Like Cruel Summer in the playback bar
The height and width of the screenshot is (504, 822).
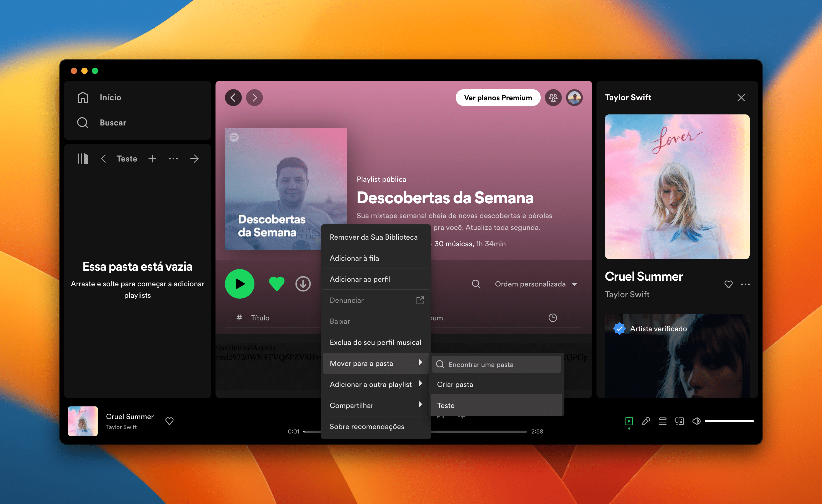click(169, 421)
